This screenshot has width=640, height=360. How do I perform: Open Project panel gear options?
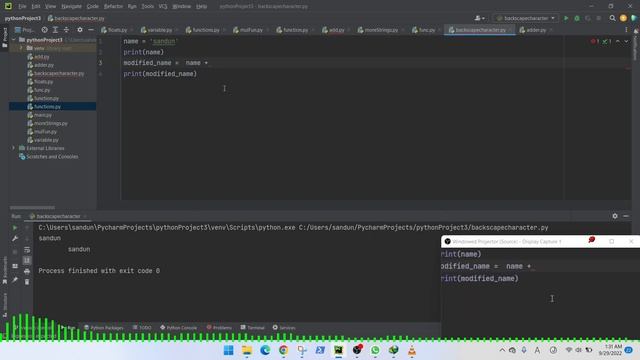click(x=80, y=30)
